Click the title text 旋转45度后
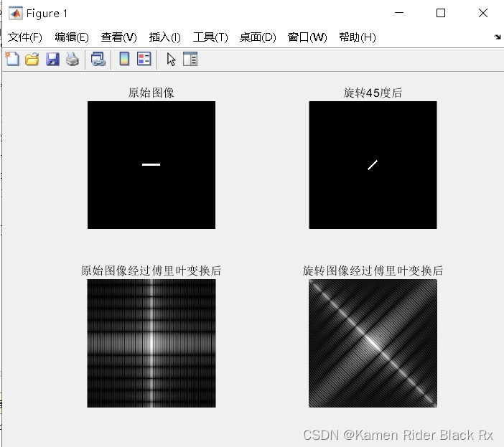This screenshot has width=504, height=447. point(373,93)
